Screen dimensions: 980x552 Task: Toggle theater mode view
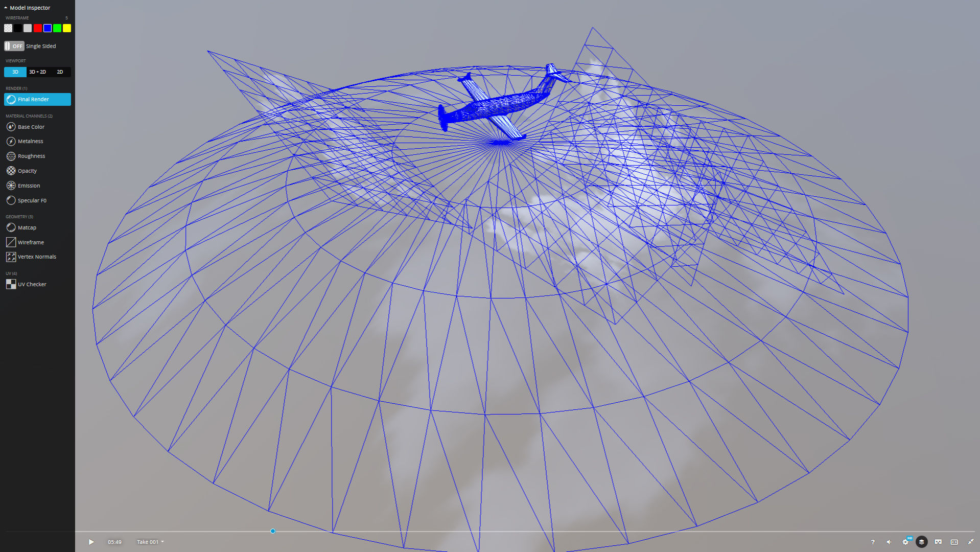(954, 542)
